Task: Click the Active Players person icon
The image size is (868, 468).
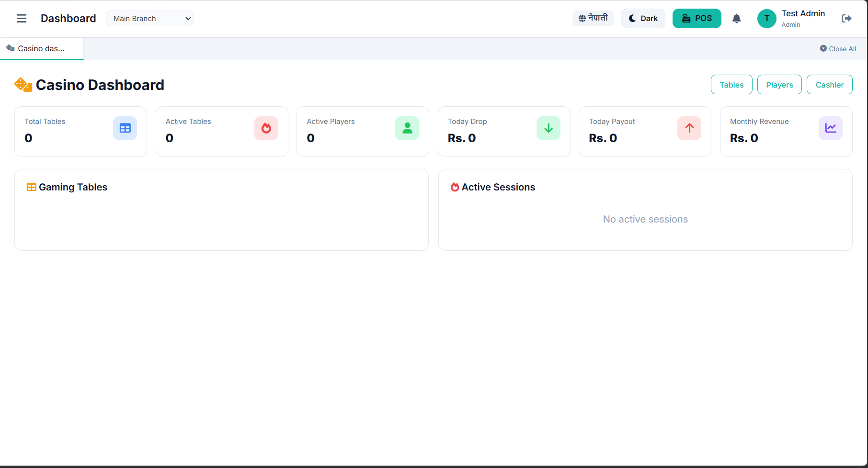Action: pyautogui.click(x=407, y=128)
